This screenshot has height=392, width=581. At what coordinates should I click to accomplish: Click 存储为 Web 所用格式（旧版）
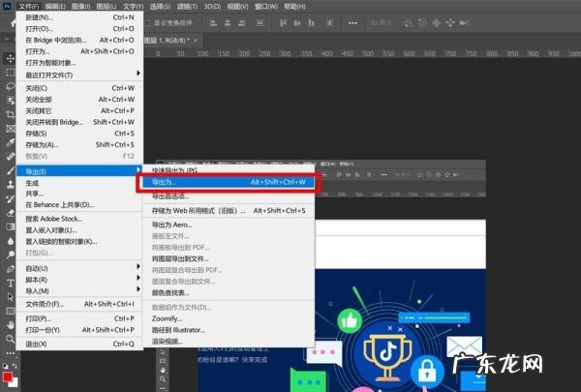(199, 210)
